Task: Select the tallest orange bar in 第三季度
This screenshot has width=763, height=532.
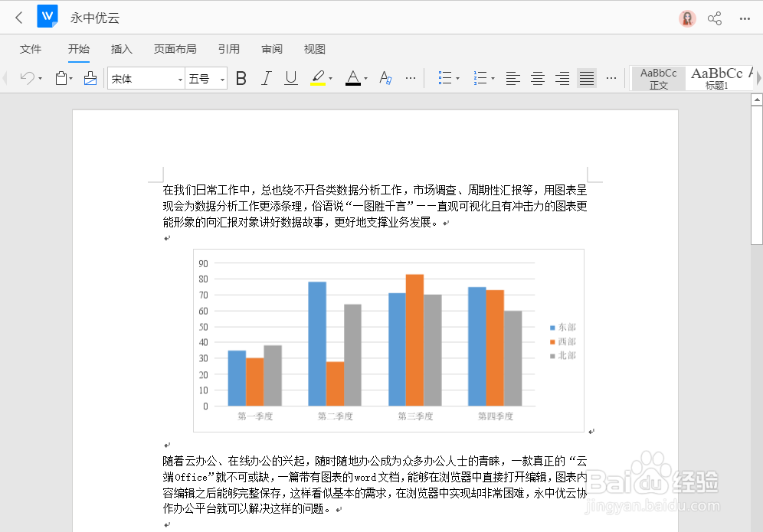Action: 414,340
